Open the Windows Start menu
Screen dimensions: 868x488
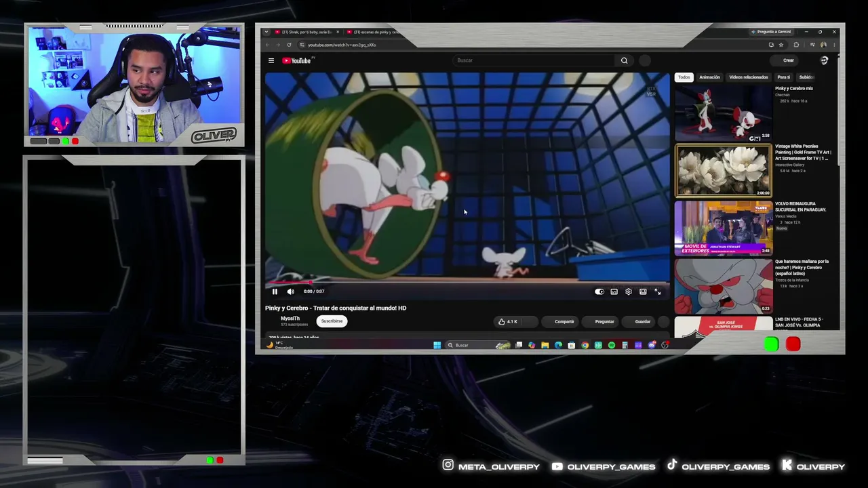click(437, 345)
